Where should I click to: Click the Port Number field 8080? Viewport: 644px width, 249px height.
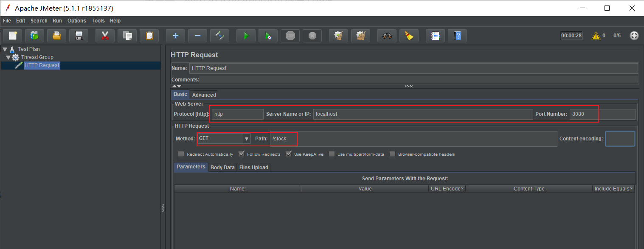coord(603,114)
